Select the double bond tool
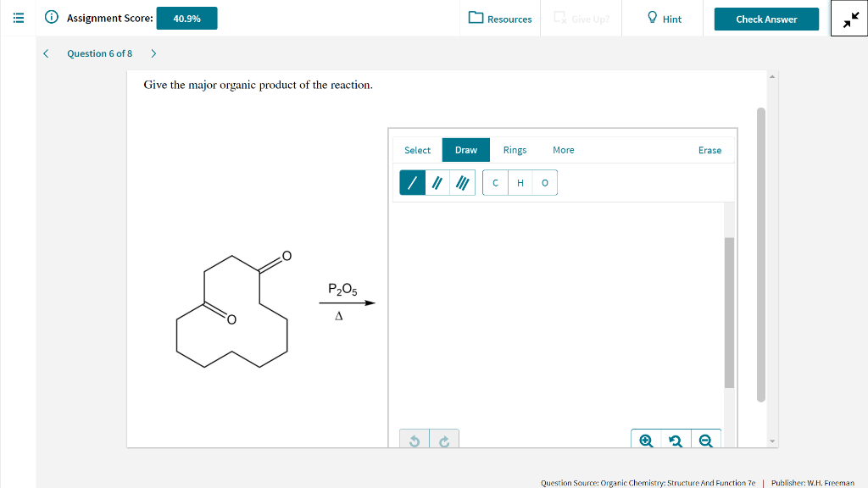The height and width of the screenshot is (488, 868). 435,182
